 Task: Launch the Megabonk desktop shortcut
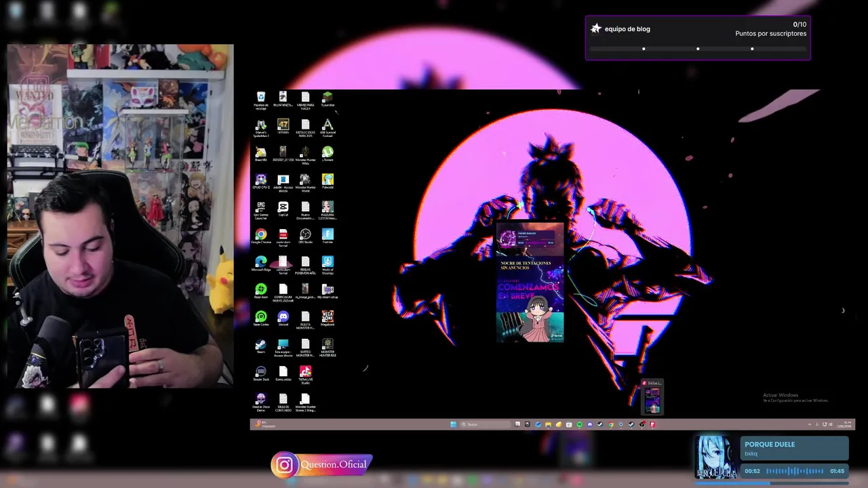point(328,319)
